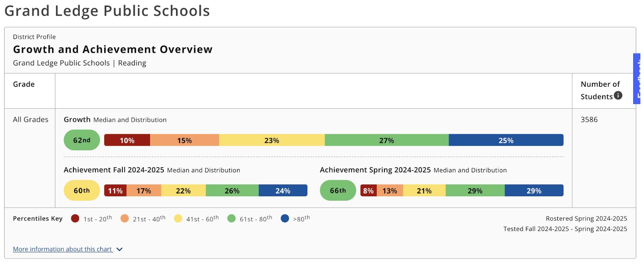Click the Grand Ledge Public Schools page title
This screenshot has width=644, height=267.
point(107,11)
